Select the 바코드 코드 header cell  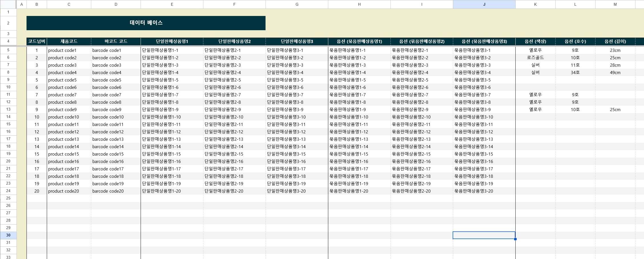pyautogui.click(x=116, y=41)
